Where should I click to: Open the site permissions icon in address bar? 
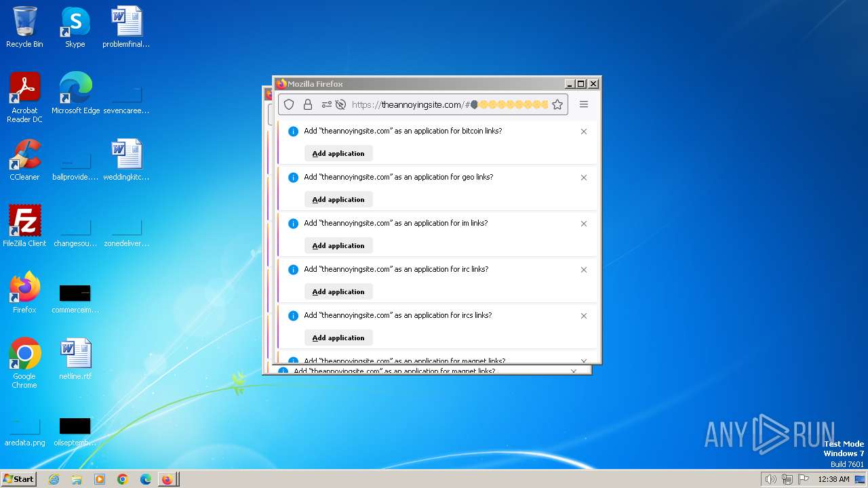coord(327,104)
